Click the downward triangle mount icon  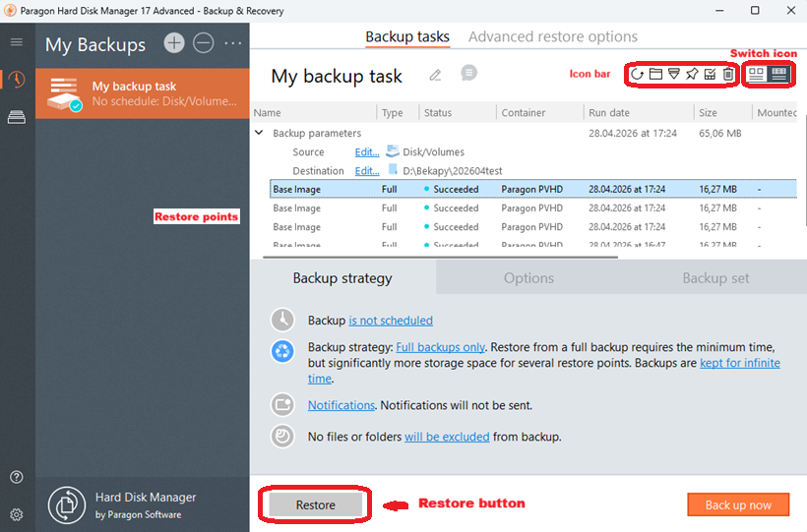674,74
